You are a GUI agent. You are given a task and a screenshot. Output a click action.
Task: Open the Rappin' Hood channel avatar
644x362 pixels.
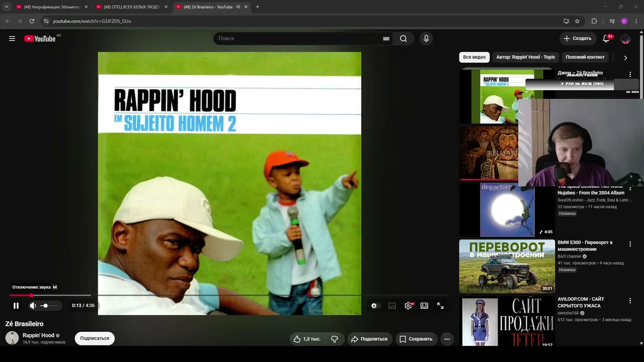(12, 338)
